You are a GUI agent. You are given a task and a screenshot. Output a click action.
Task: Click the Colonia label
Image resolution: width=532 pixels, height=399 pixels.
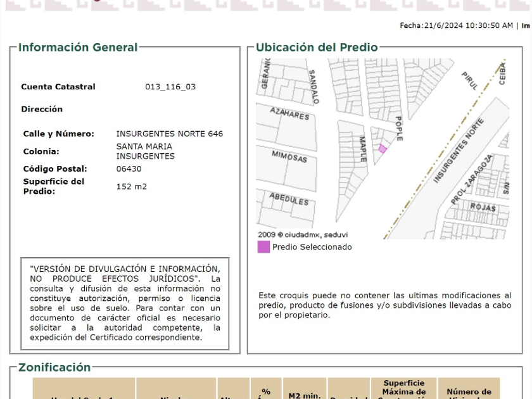41,151
